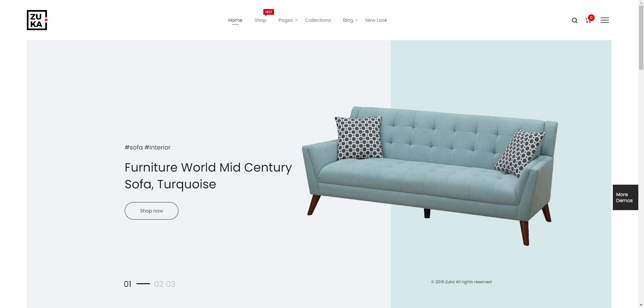The image size is (644, 308).
Task: Click the page scrollbar down arrow
Action: [641, 305]
